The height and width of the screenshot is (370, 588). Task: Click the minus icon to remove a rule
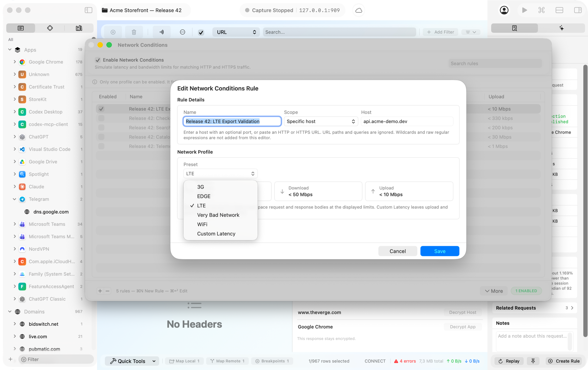click(107, 291)
